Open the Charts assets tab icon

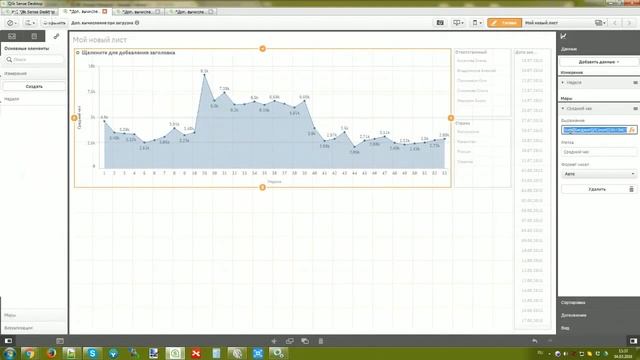pos(12,36)
